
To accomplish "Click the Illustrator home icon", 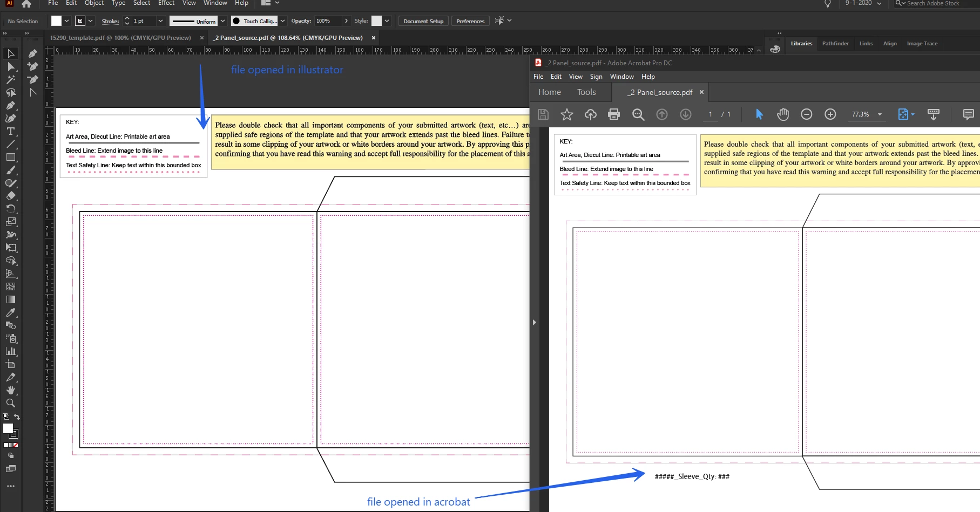I will [x=26, y=4].
